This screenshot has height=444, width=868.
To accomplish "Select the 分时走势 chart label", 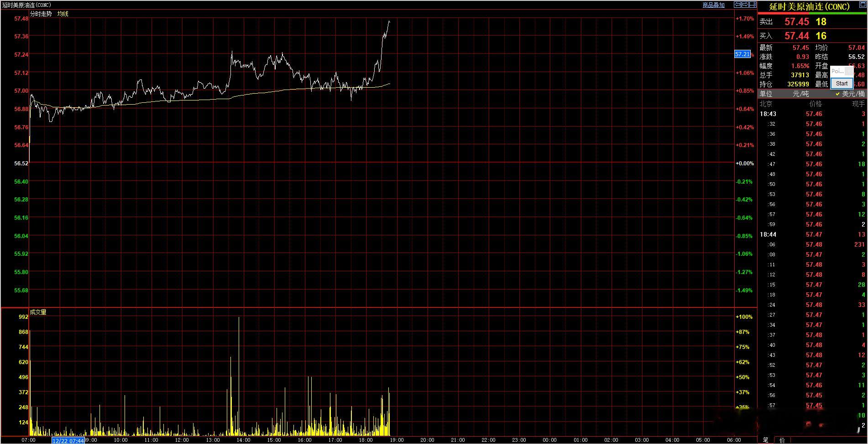I will point(41,14).
